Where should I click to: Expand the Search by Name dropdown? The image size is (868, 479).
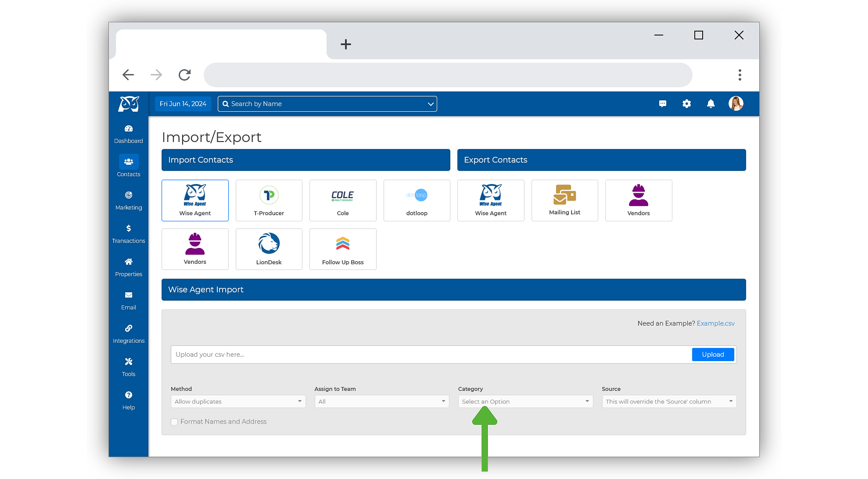pyautogui.click(x=430, y=104)
